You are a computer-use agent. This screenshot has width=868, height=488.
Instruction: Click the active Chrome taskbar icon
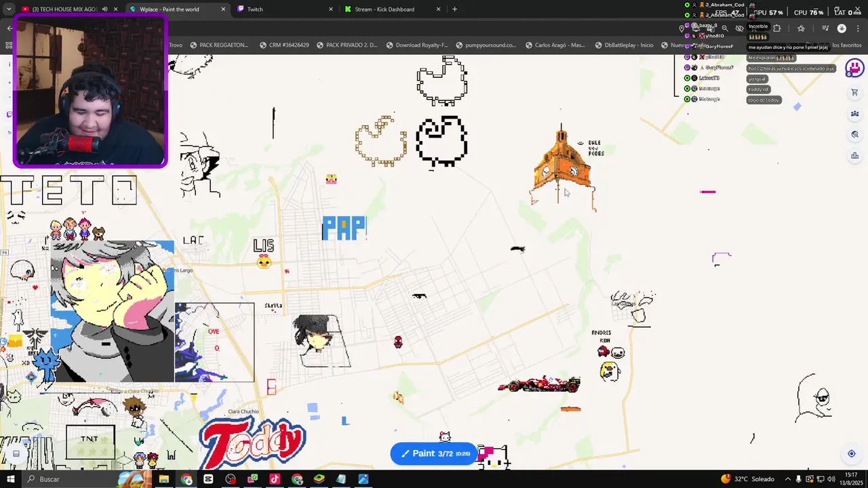tap(186, 479)
